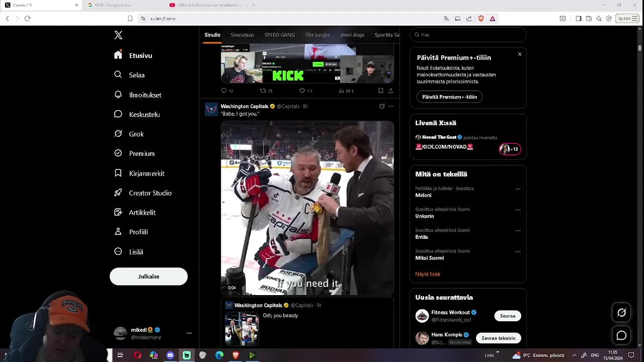
Task: Click the X logo in the sidebar
Action: click(118, 35)
